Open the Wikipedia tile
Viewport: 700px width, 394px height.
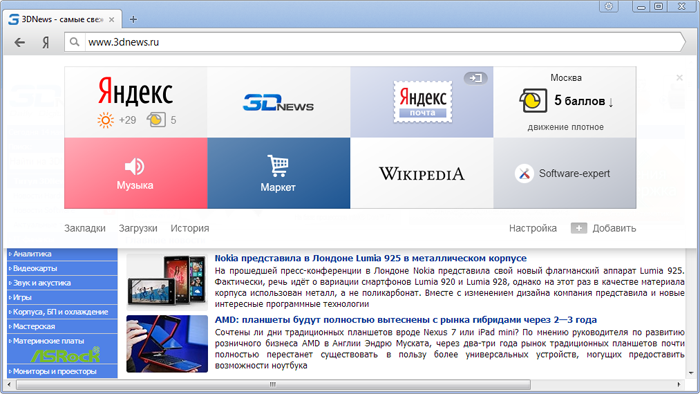click(x=422, y=173)
